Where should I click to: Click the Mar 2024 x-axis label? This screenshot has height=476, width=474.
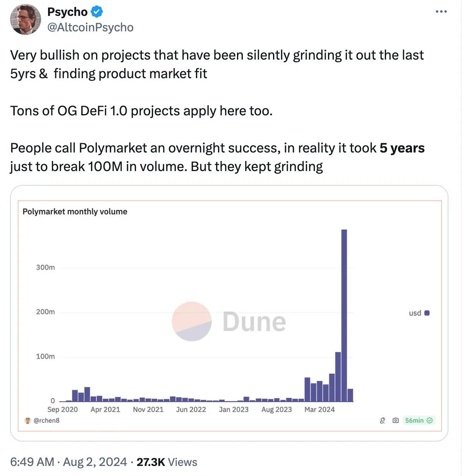[319, 409]
